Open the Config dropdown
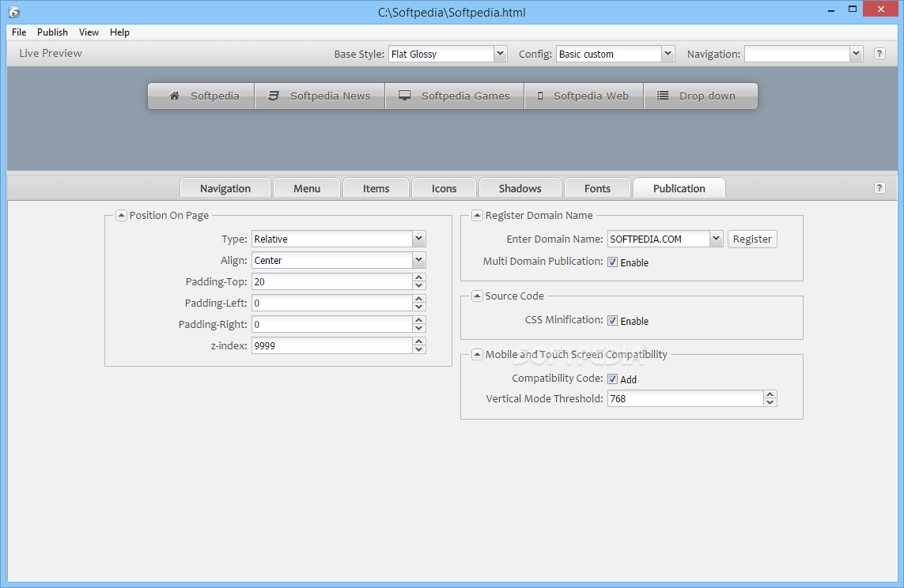This screenshot has width=904, height=588. click(668, 54)
